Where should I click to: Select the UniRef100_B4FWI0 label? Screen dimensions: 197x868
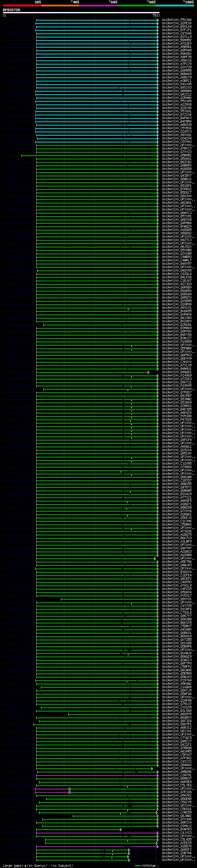coord(177,118)
